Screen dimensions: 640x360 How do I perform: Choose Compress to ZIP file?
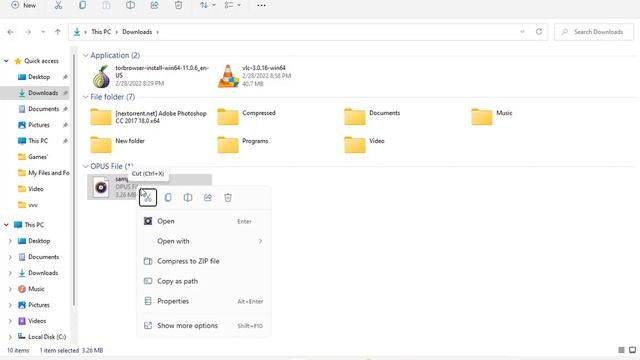coord(204,261)
